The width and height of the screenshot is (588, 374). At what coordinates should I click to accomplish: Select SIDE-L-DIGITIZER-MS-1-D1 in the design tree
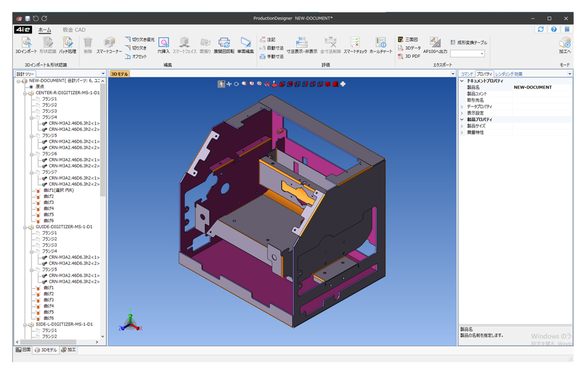64,324
